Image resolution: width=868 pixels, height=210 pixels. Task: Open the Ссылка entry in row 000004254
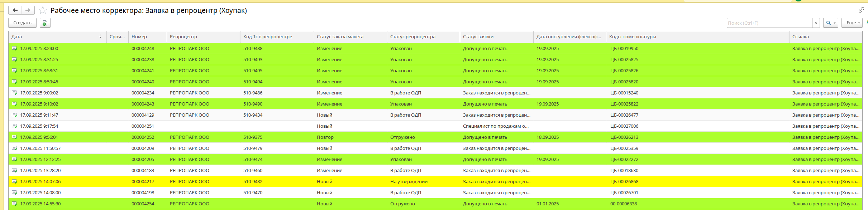[825, 204]
